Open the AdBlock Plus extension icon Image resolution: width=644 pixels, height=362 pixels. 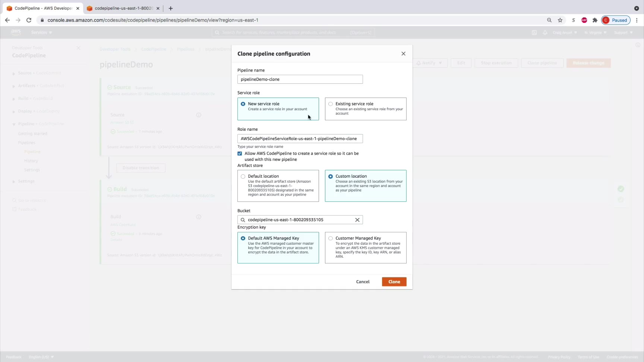(x=584, y=20)
